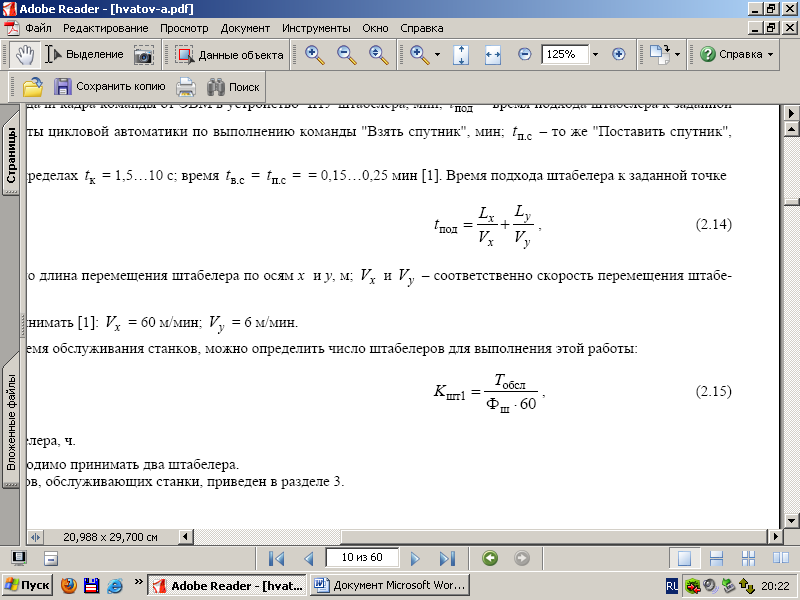
Task: Fit page height in window
Action: click(x=461, y=55)
